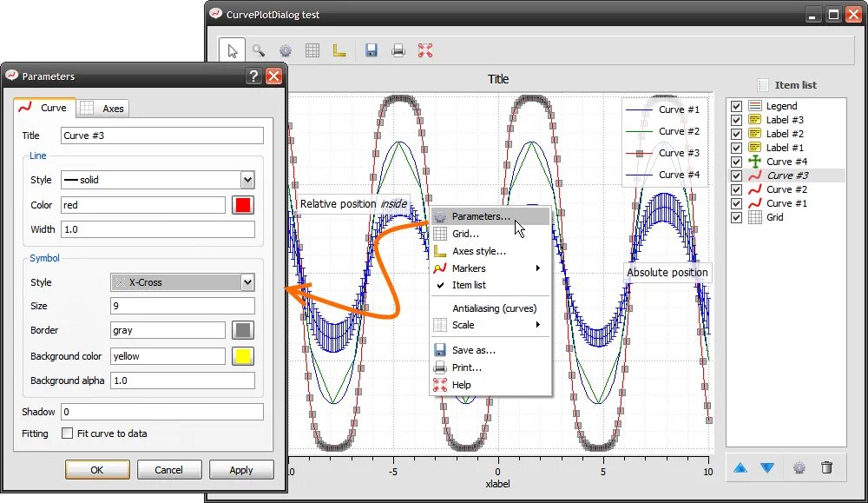Click the Cancel button
This screenshot has width=868, height=503.
tap(169, 470)
